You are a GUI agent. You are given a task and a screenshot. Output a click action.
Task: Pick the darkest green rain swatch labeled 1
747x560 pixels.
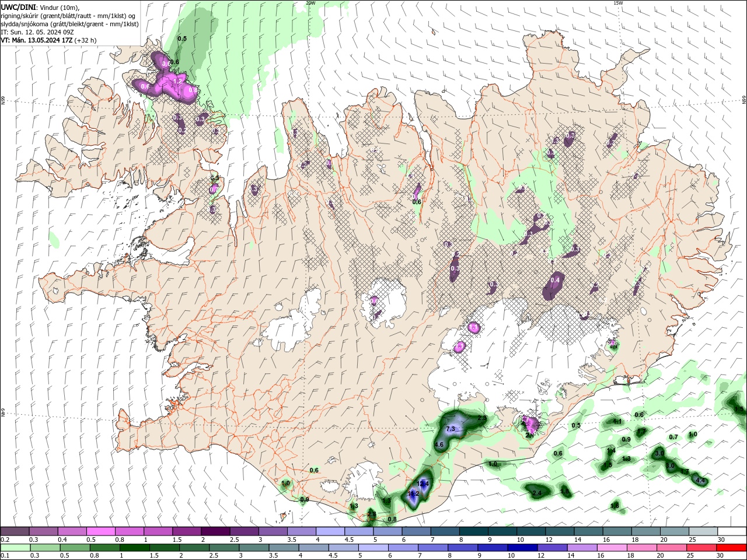pos(134,548)
